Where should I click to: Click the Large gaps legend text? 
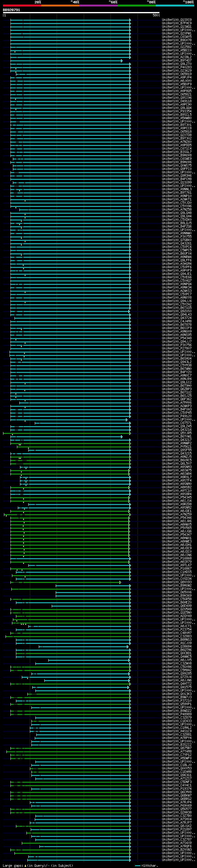(38, 866)
